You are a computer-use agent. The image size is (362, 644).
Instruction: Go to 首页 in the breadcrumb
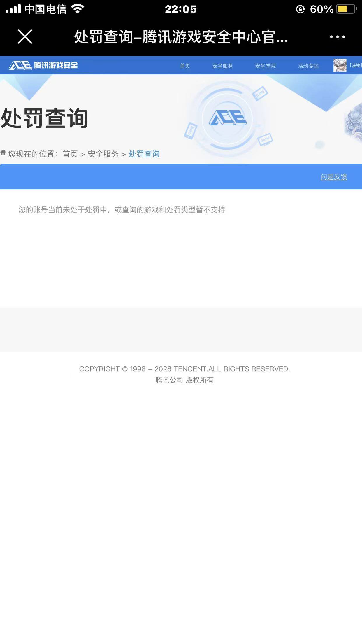point(70,154)
